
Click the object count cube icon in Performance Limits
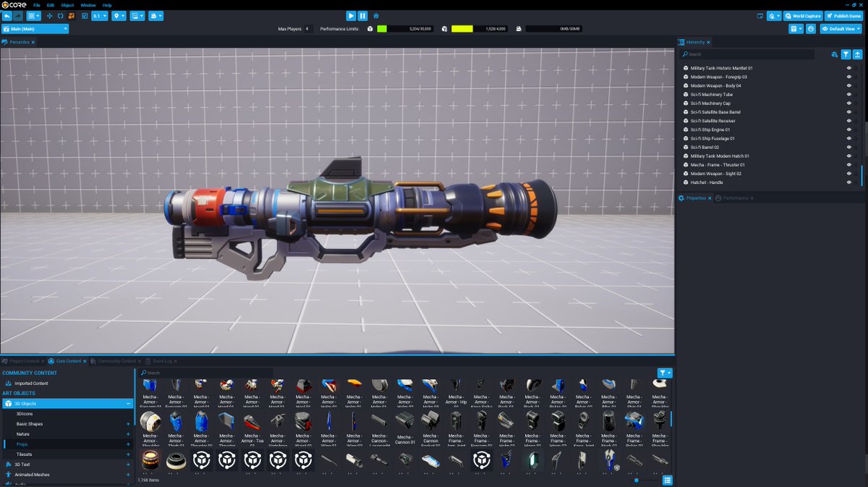370,29
